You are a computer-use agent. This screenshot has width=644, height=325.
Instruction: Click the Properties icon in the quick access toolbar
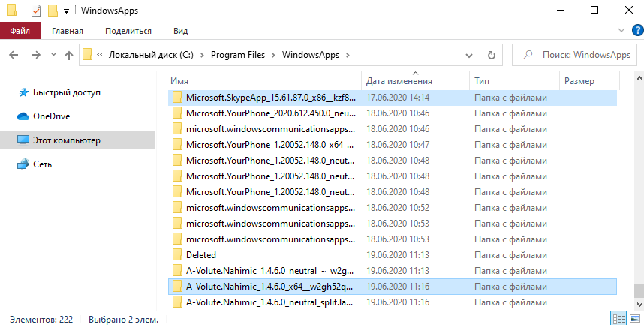click(35, 11)
